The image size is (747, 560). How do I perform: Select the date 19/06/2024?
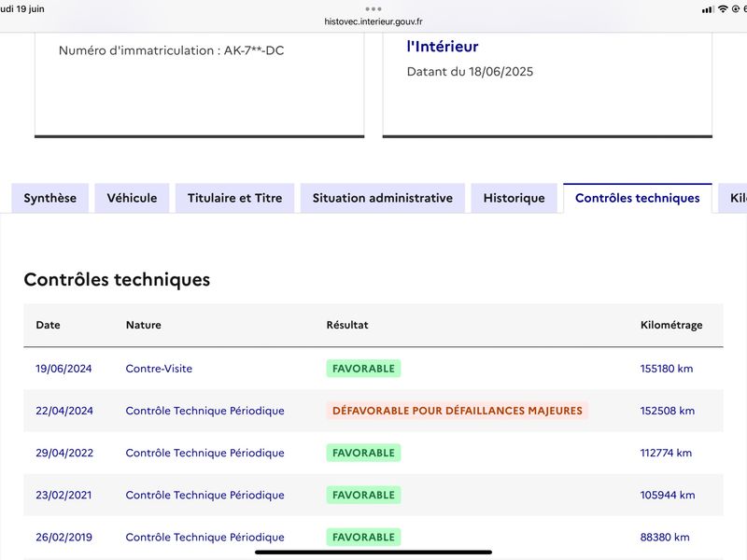[63, 369]
